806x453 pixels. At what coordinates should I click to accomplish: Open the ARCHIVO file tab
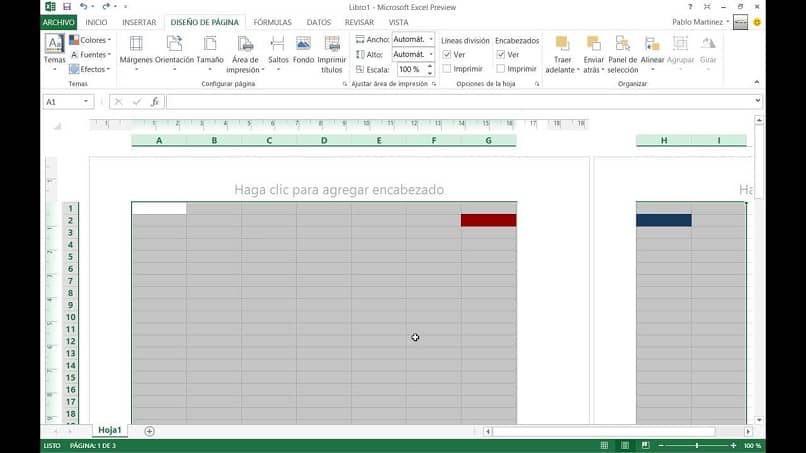tap(59, 22)
